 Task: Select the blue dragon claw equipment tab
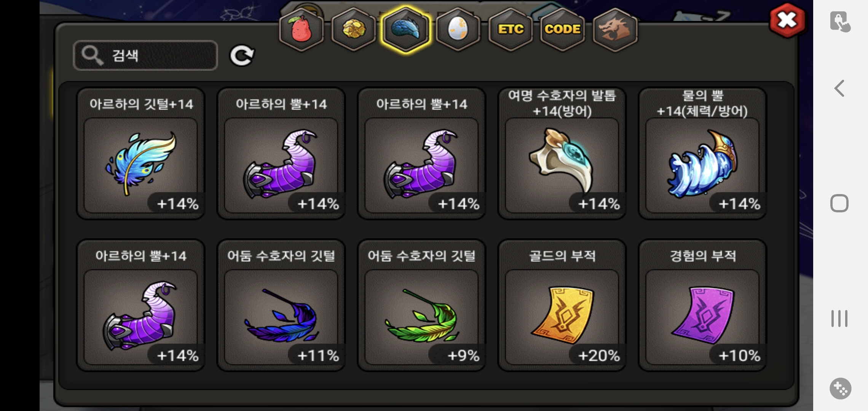(x=406, y=29)
